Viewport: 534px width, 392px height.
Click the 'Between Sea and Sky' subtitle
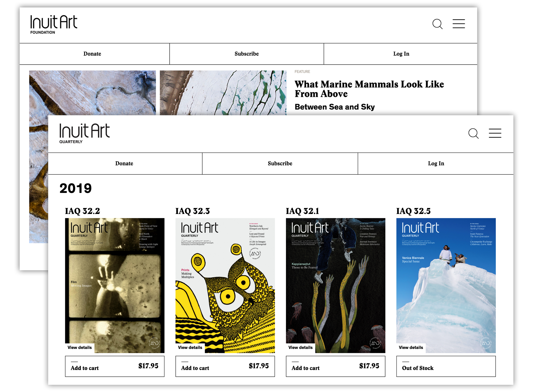[335, 107]
